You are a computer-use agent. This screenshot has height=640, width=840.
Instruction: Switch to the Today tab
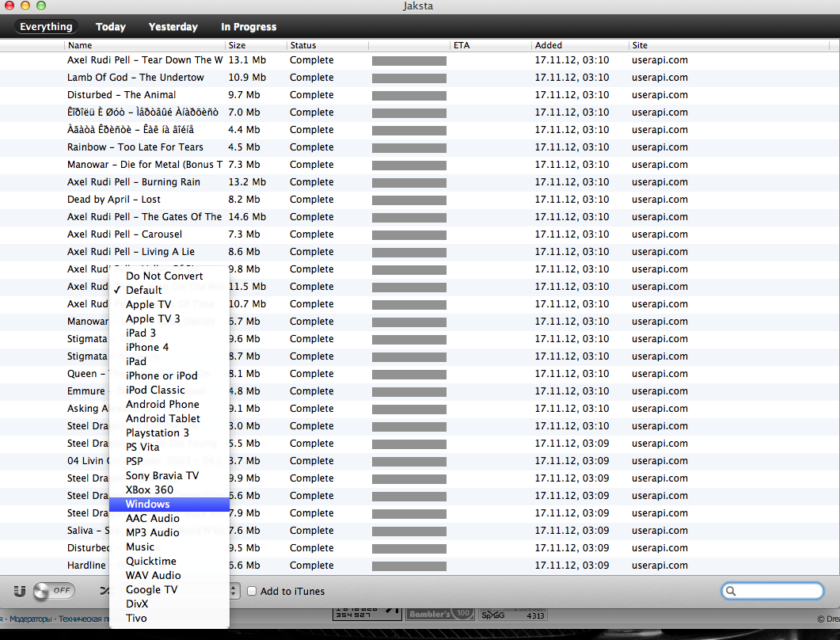[111, 27]
